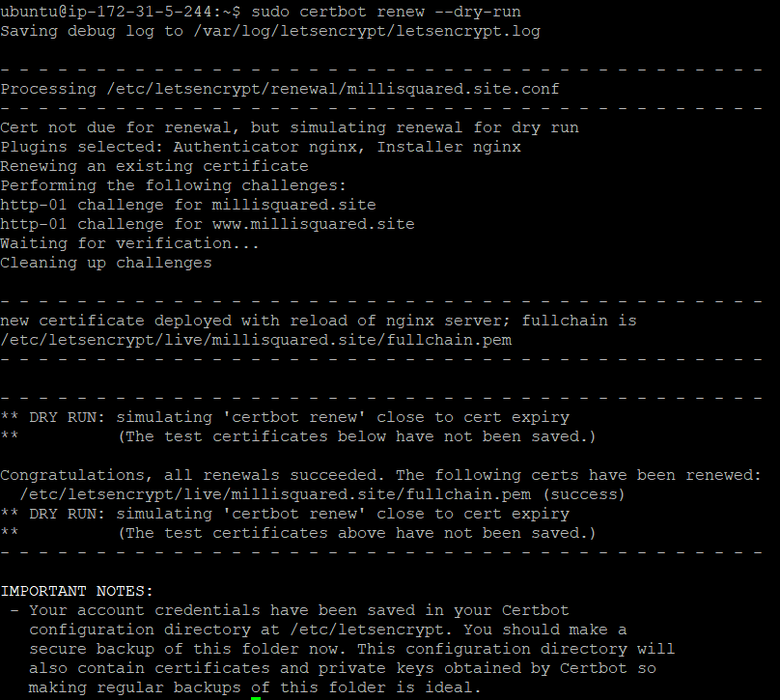Click the fullchain.pem '(success)' line
This screenshot has height=700, width=780.
(x=321, y=494)
